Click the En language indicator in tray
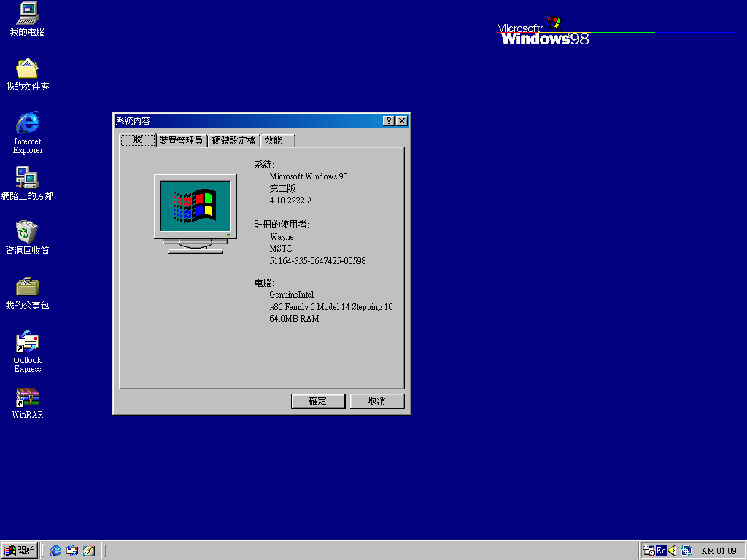The height and width of the screenshot is (560, 747). (x=661, y=551)
